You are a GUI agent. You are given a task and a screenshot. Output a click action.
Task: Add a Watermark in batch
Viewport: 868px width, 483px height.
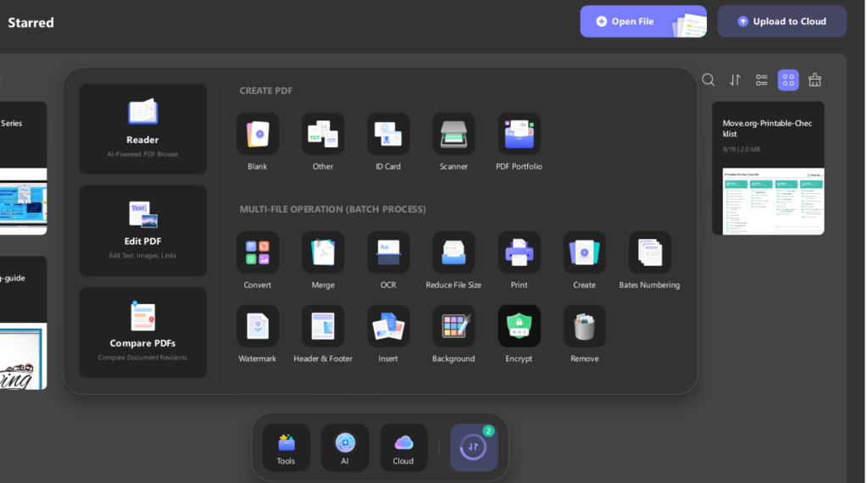pos(258,327)
